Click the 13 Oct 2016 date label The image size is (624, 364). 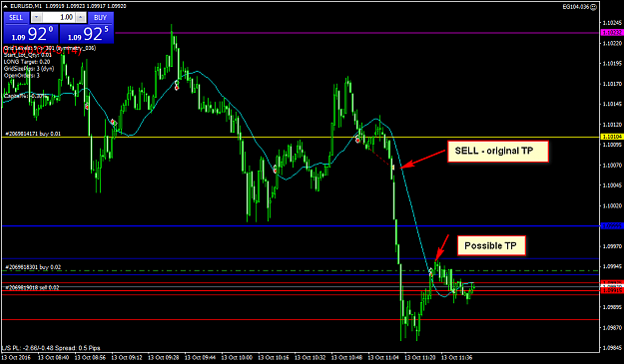point(16,357)
